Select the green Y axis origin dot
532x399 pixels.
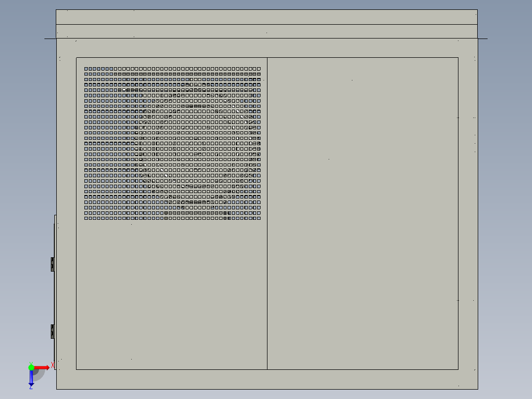[31, 367]
